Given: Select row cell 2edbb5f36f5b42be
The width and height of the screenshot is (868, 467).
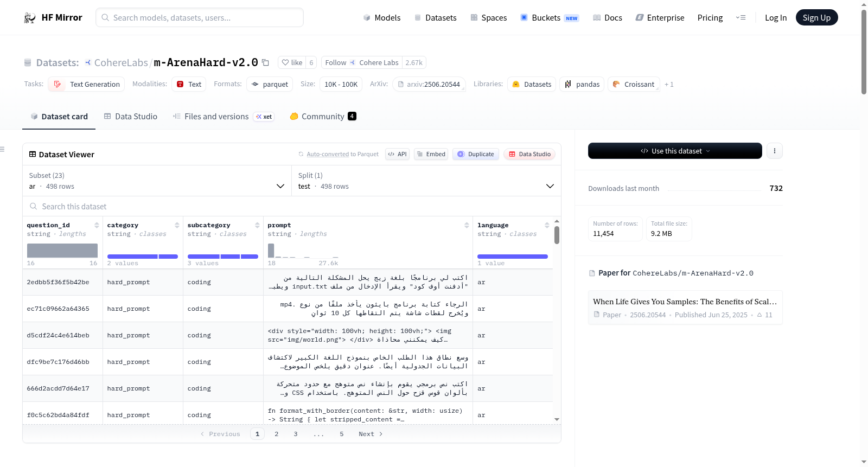Looking at the screenshot, I should (62, 282).
